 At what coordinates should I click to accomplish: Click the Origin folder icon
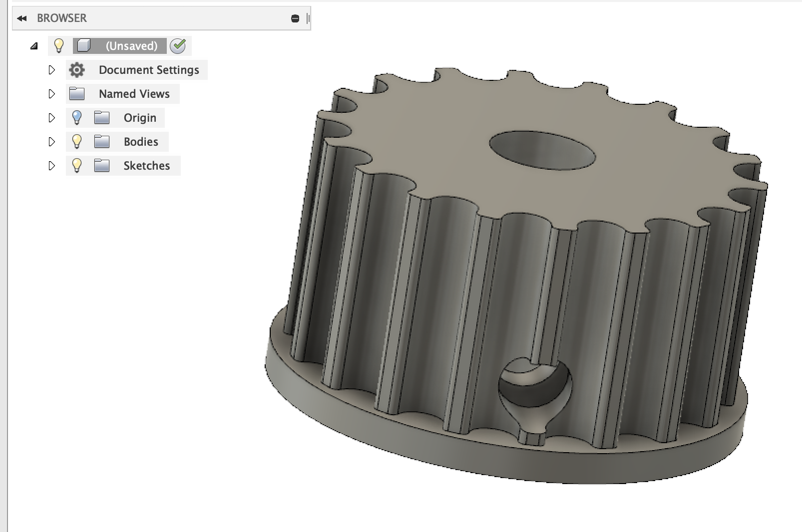(x=102, y=117)
